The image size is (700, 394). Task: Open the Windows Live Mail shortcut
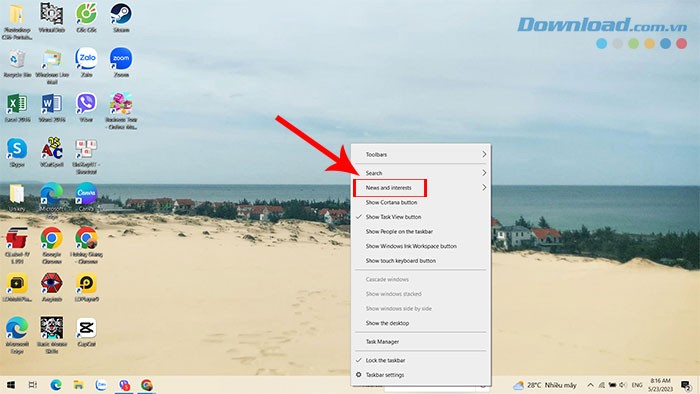click(52, 66)
